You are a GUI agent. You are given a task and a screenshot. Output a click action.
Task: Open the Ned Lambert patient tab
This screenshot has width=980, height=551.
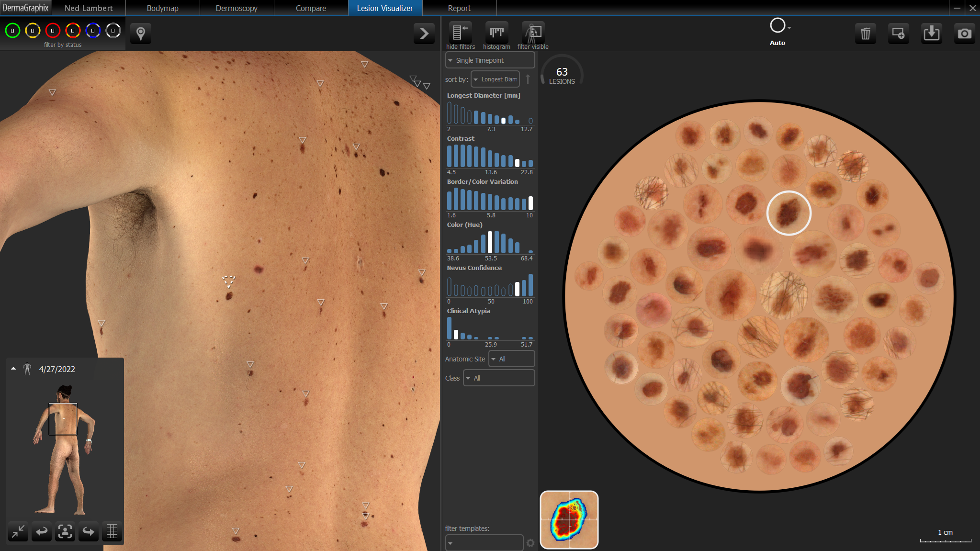pyautogui.click(x=89, y=8)
